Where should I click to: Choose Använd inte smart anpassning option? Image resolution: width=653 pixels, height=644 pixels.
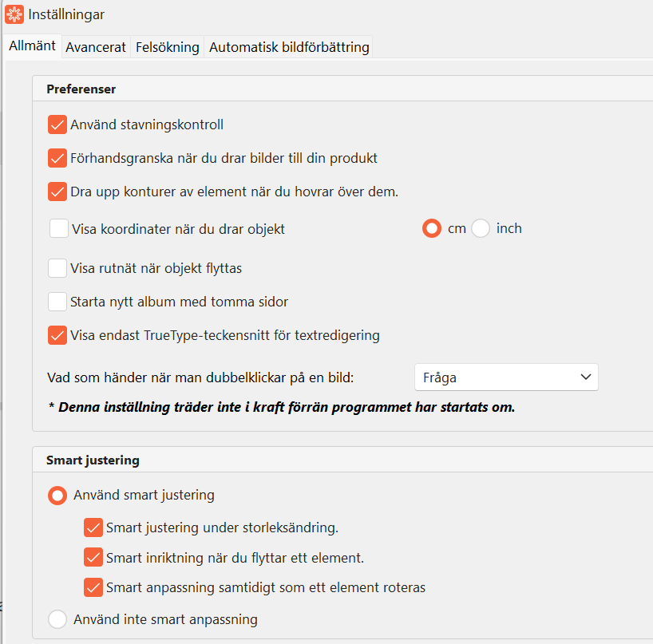57,618
